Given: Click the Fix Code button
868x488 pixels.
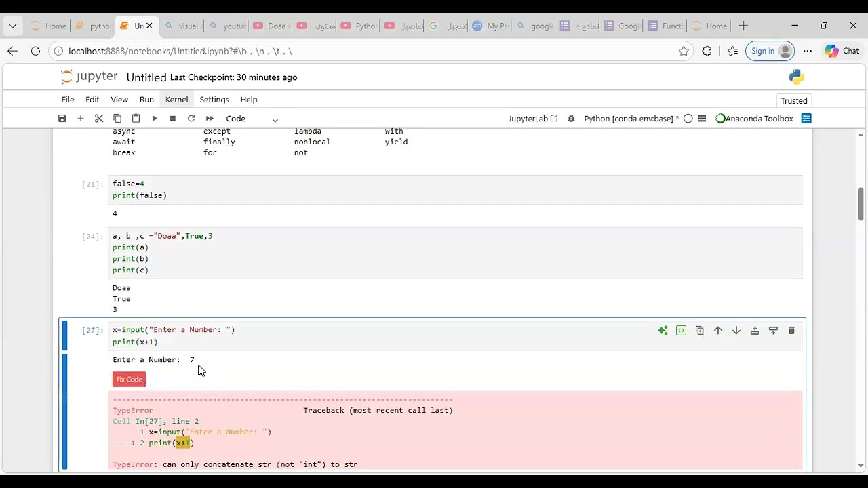Looking at the screenshot, I should [129, 380].
